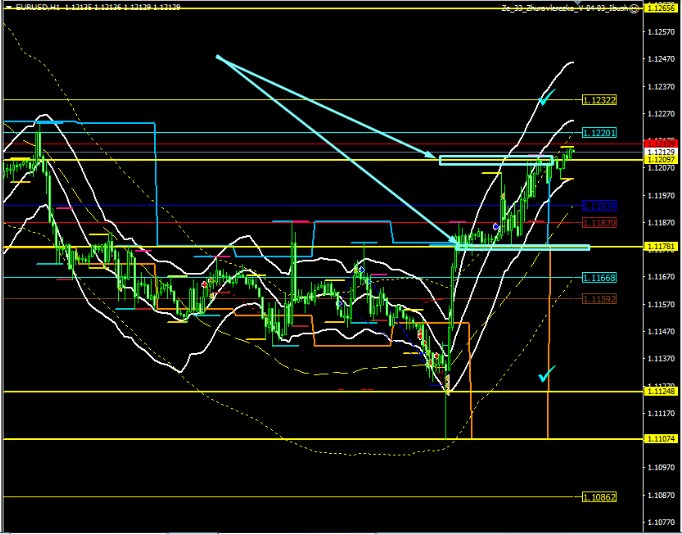The height and width of the screenshot is (534, 682).
Task: Click the orange 1.11592 level label
Action: (x=598, y=298)
